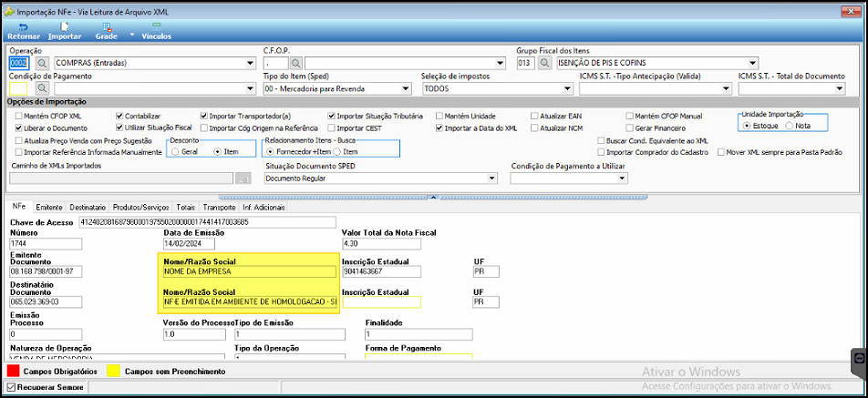This screenshot has height=398, width=868.
Task: Enable Mantém Unidade checkbox
Action: tap(439, 116)
